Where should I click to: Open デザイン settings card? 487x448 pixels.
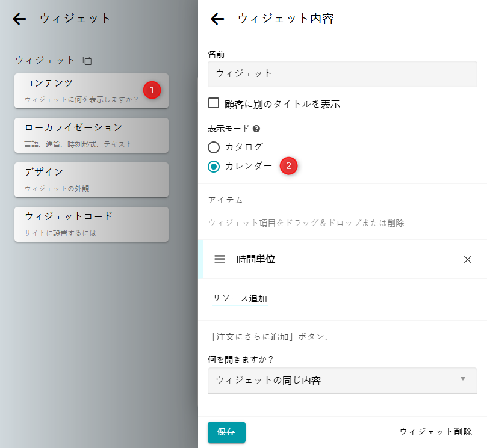pyautogui.click(x=91, y=179)
